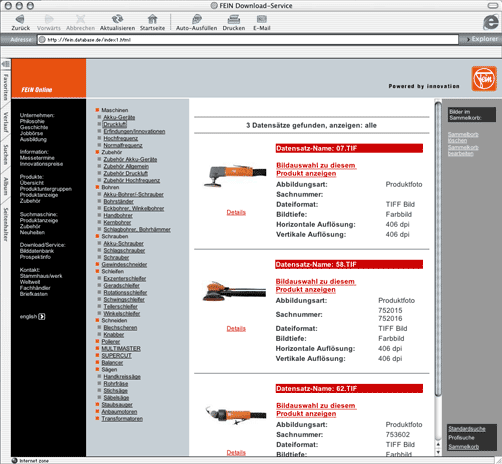Viewport: 502px width, 464px height.
Task: Click the 58.TIF sander thumbnail
Action: [x=234, y=291]
